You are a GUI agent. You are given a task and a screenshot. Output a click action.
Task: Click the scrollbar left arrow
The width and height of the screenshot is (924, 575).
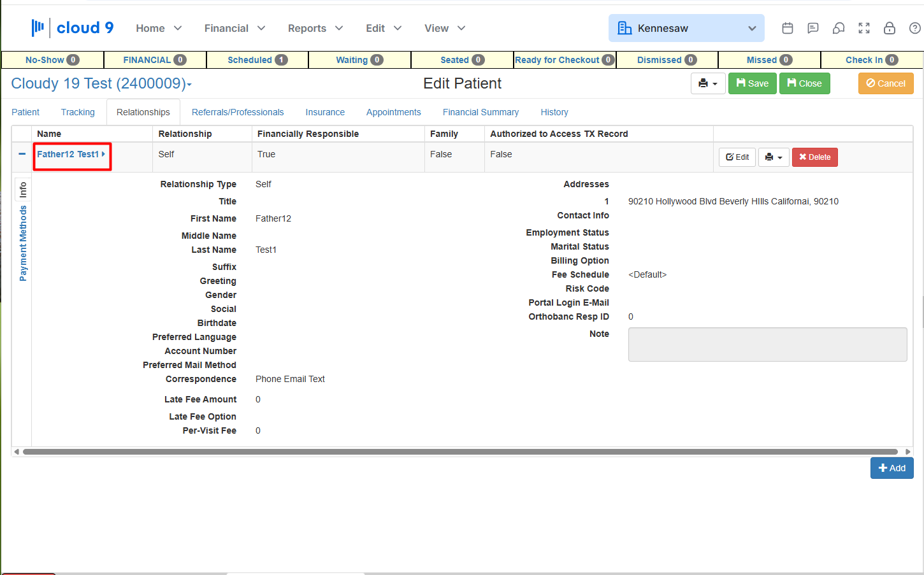17,452
